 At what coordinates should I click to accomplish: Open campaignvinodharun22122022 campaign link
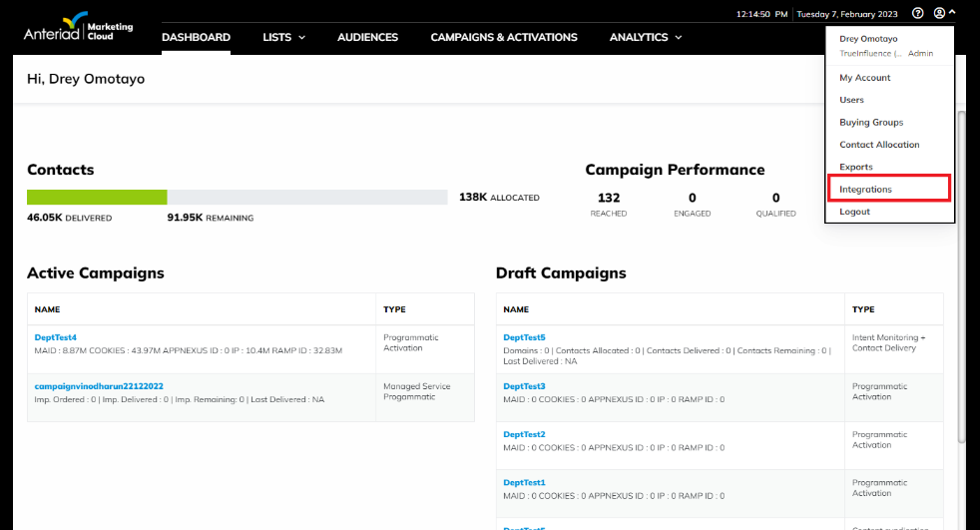point(99,386)
